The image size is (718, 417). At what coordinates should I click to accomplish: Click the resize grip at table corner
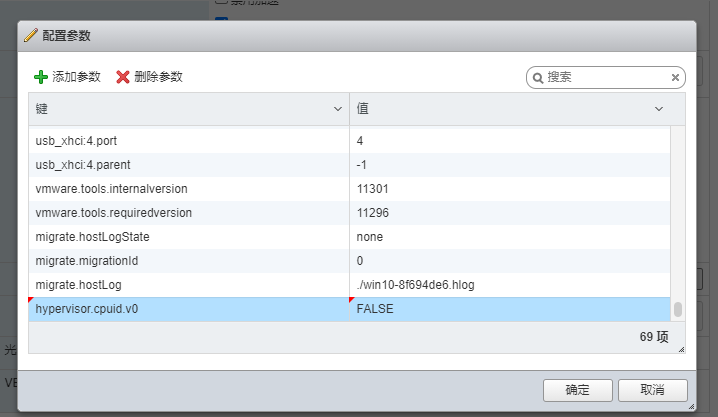[x=681, y=348]
